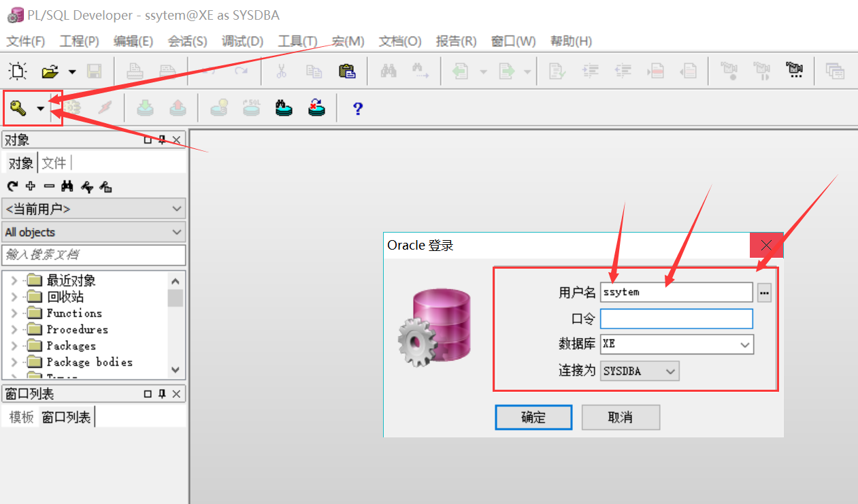This screenshot has width=858, height=504.
Task: Click the Log on key icon
Action: click(x=18, y=107)
